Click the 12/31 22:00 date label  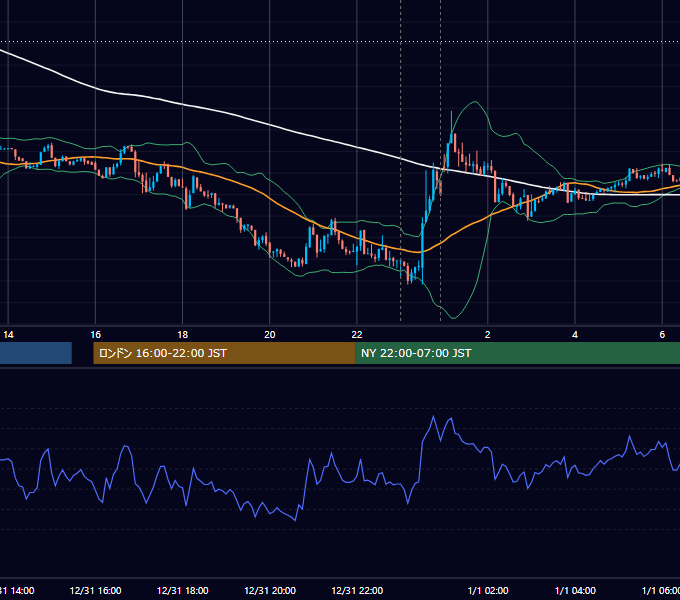[x=357, y=590]
